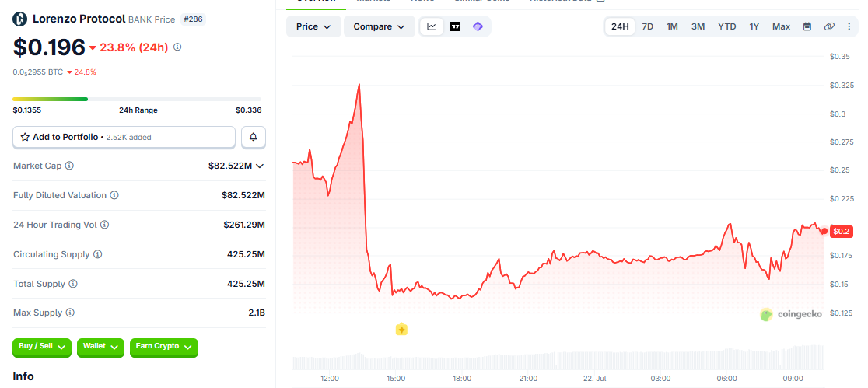Select the 24H time range

click(620, 26)
